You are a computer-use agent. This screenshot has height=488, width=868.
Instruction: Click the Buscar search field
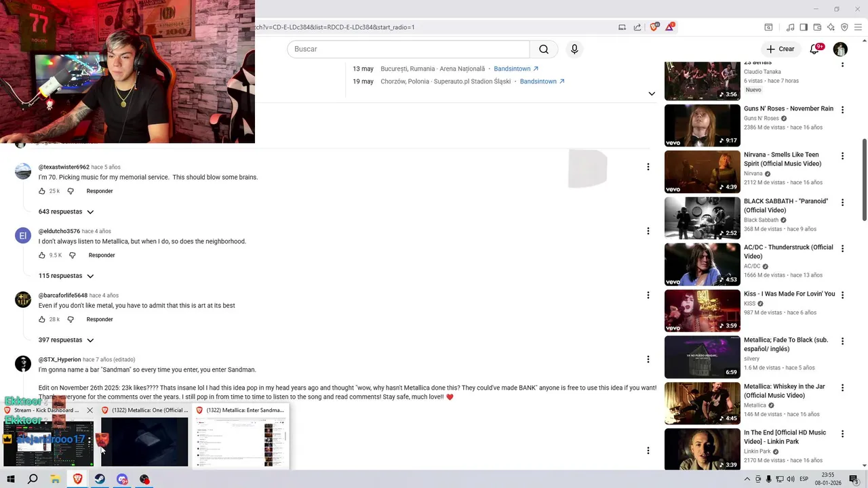[x=408, y=49]
